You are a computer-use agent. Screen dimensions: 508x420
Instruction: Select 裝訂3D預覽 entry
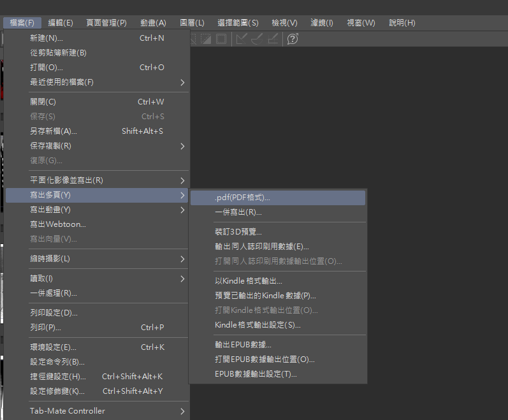click(238, 232)
